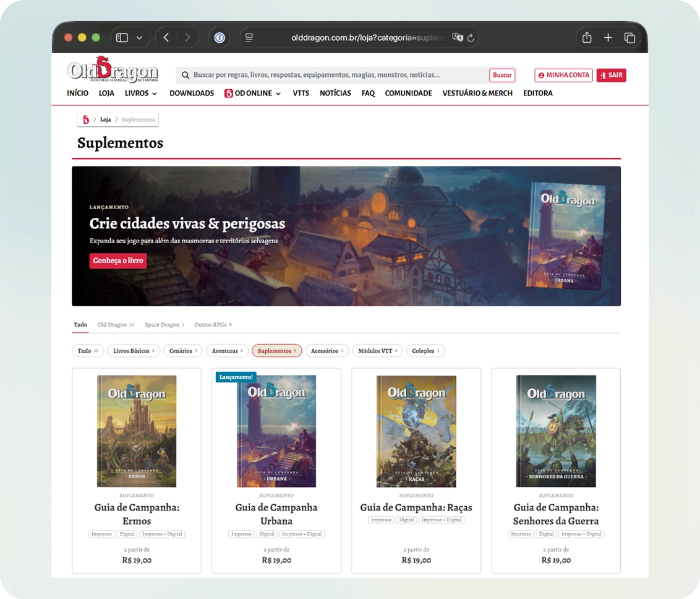Screen dimensions: 700x599
Task: Expand the Livros dropdown menu
Action: pos(140,93)
